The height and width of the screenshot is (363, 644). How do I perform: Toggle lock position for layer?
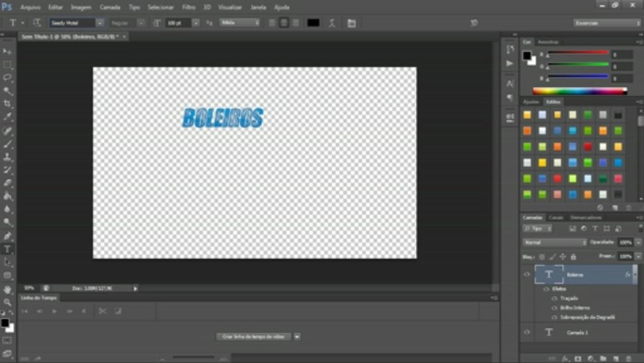(563, 257)
